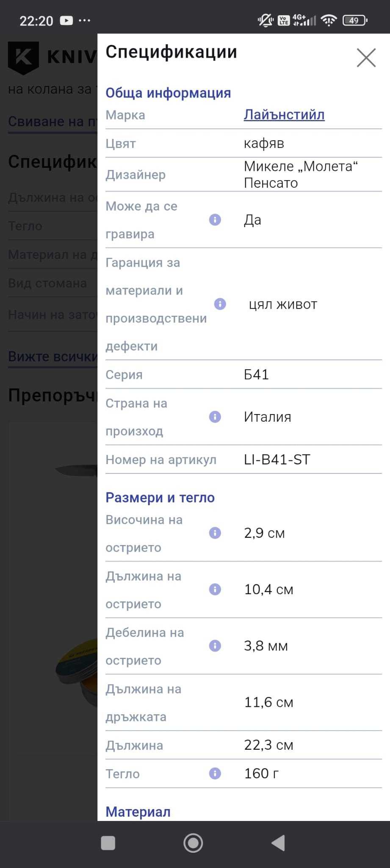Image resolution: width=390 pixels, height=868 pixels.
Task: Open Вижте всички link behind panel
Action: 53,356
